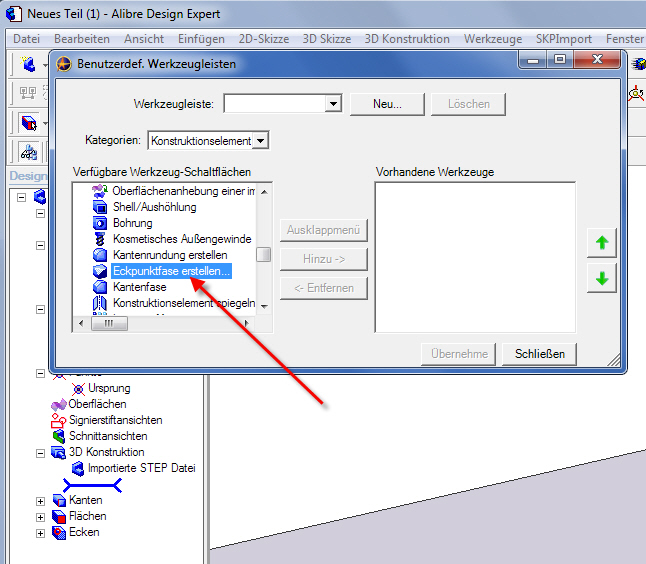646x564 pixels.
Task: Click the list vertical scrollbar thumb
Action: 264,254
